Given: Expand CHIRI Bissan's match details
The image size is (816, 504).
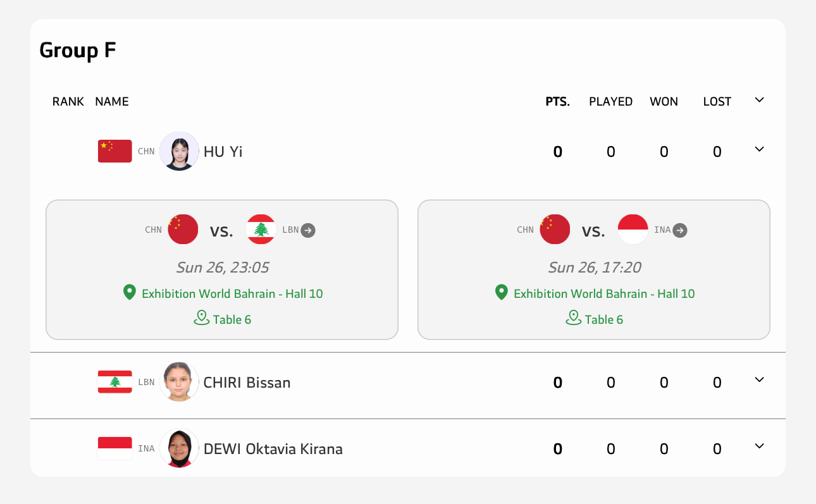Looking at the screenshot, I should point(760,380).
